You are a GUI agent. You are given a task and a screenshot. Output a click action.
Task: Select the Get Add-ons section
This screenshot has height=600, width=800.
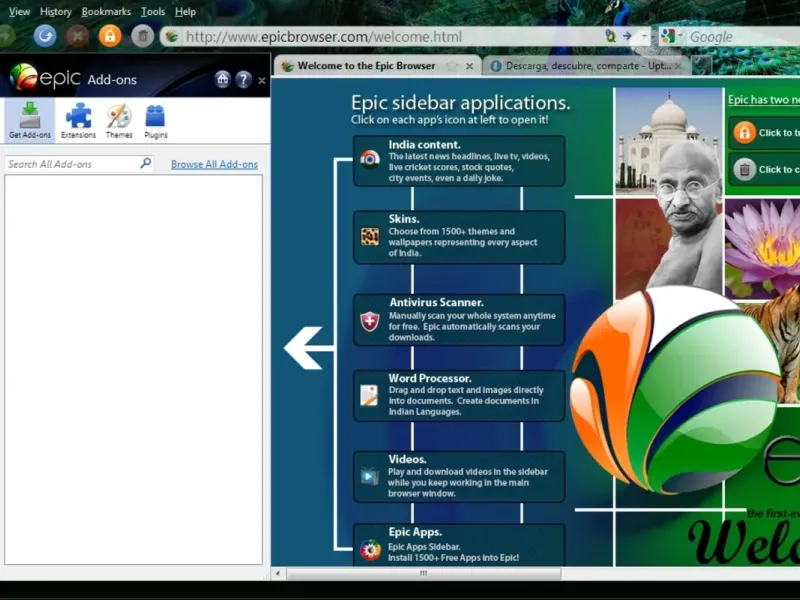30,120
